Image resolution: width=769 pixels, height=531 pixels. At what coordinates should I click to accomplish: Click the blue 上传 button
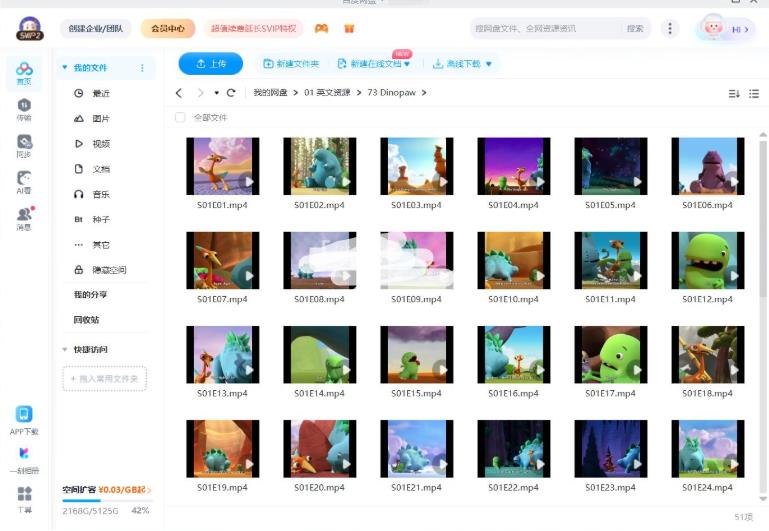click(x=211, y=64)
